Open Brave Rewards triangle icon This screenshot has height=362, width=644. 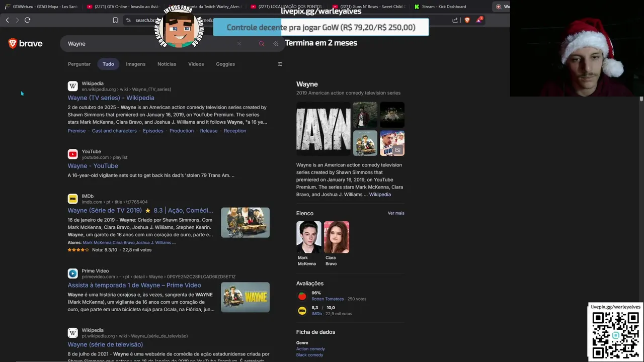pos(479,20)
